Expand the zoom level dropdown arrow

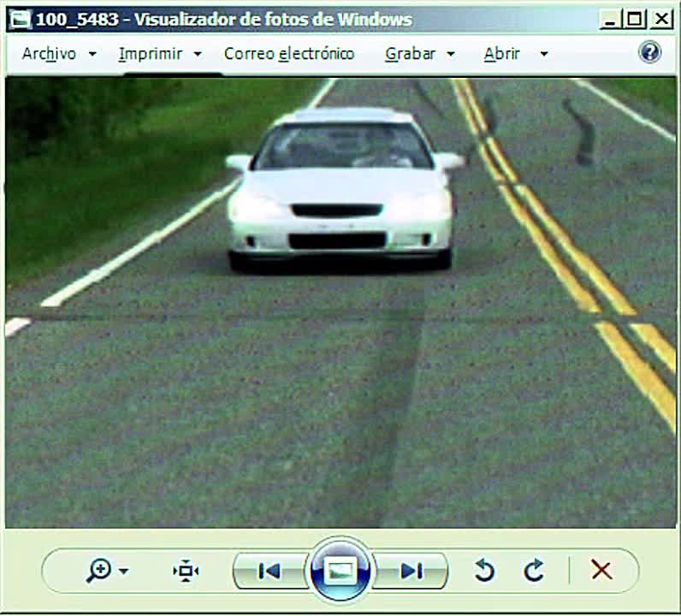pos(124,571)
